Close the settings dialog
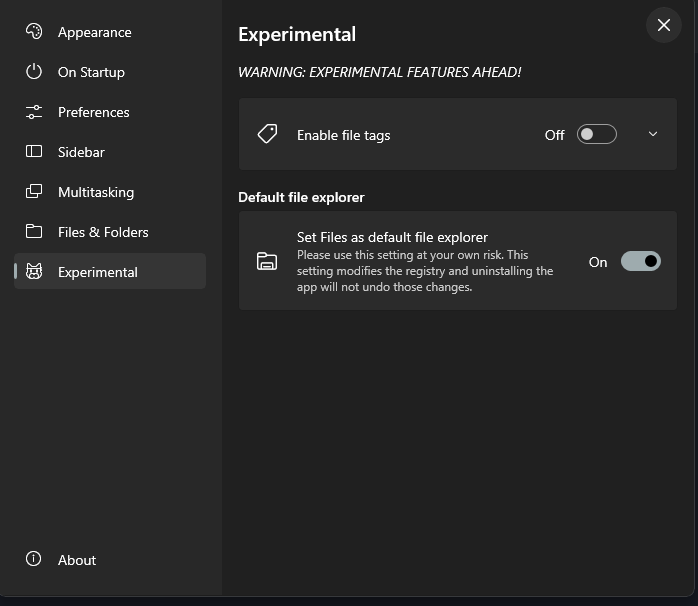The height and width of the screenshot is (606, 698). click(663, 25)
